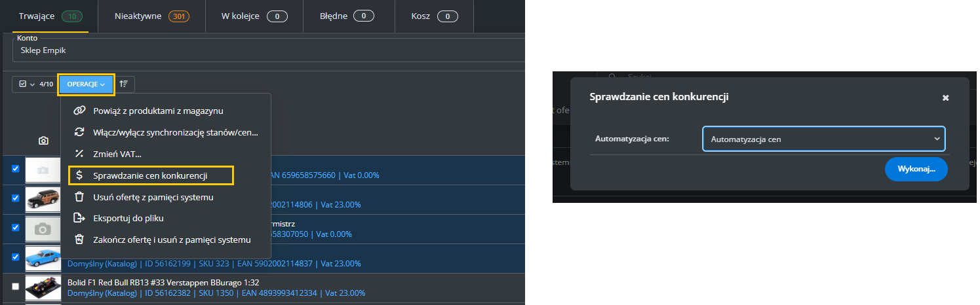Viewport: 980px width, 305px height.
Task: Choose Zakończ ofertę i usuń z pamięci systemu
Action: point(172,240)
